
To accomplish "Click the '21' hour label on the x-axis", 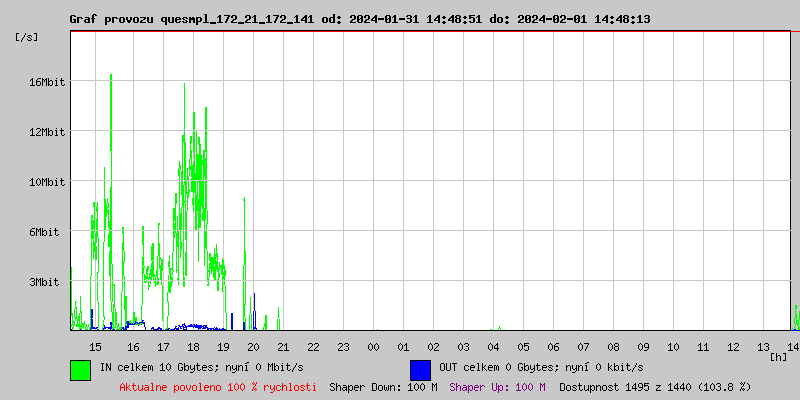I will click(283, 347).
